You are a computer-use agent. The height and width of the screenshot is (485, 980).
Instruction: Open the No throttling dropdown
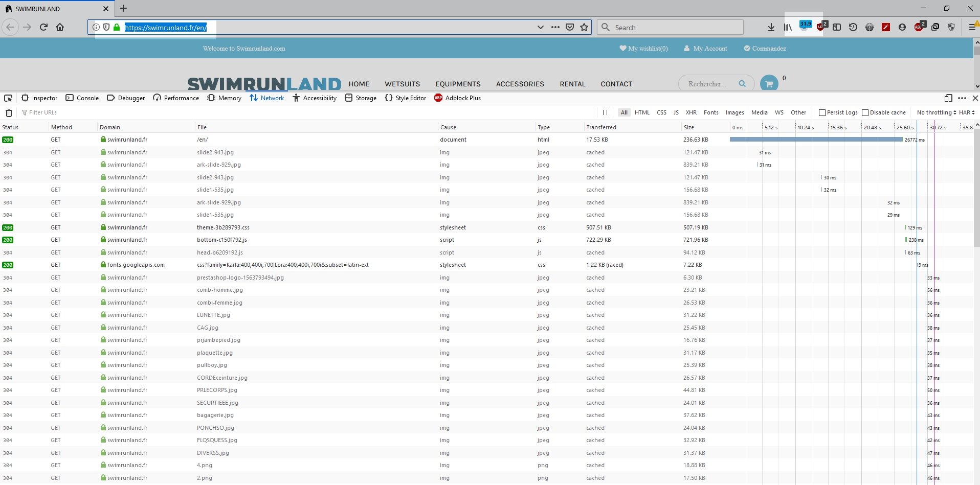pyautogui.click(x=936, y=112)
